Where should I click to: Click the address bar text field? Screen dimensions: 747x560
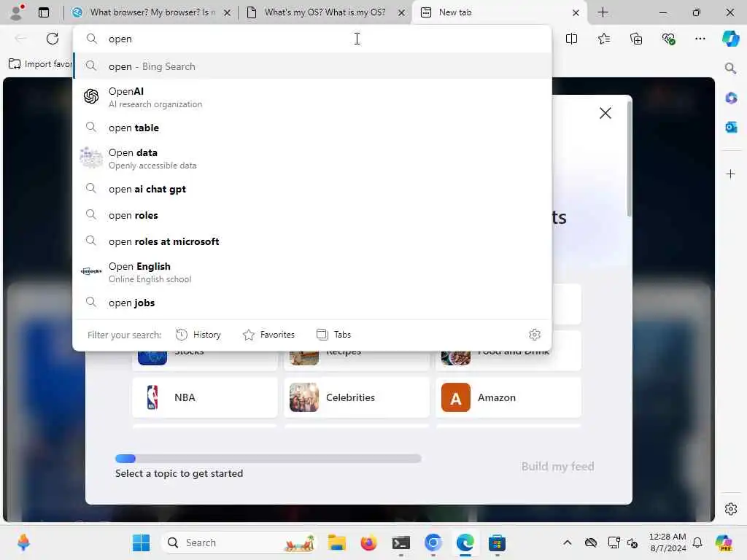point(312,39)
